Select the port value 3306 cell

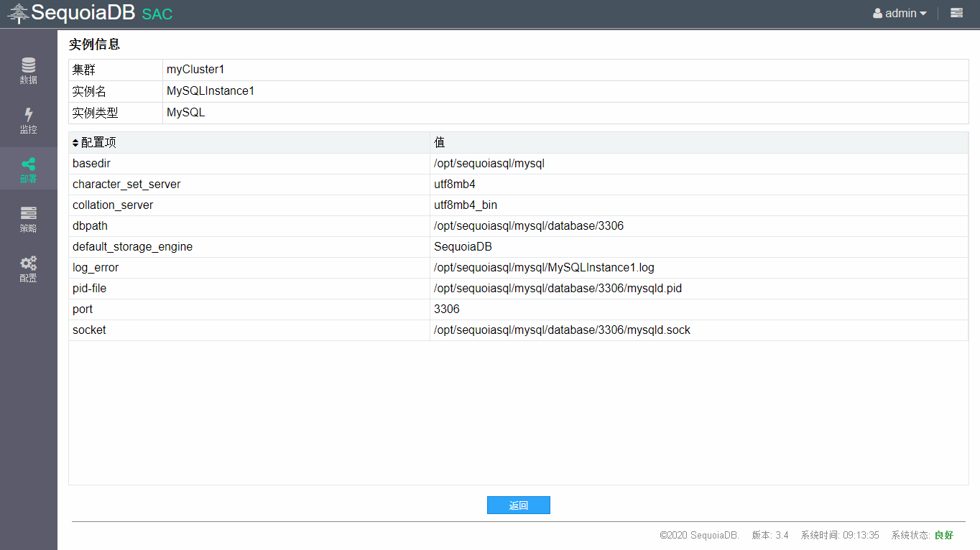pos(446,309)
